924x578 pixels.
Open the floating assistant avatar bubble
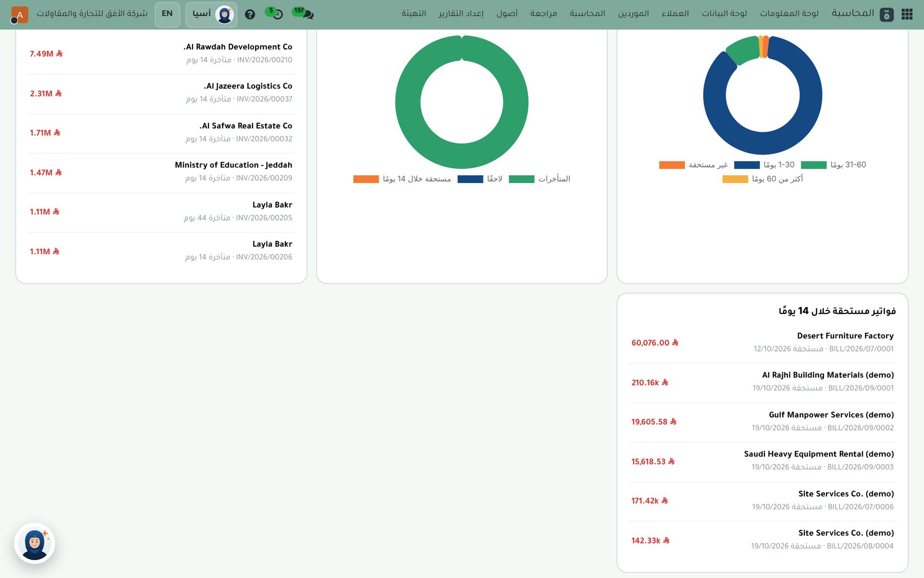pyautogui.click(x=34, y=543)
